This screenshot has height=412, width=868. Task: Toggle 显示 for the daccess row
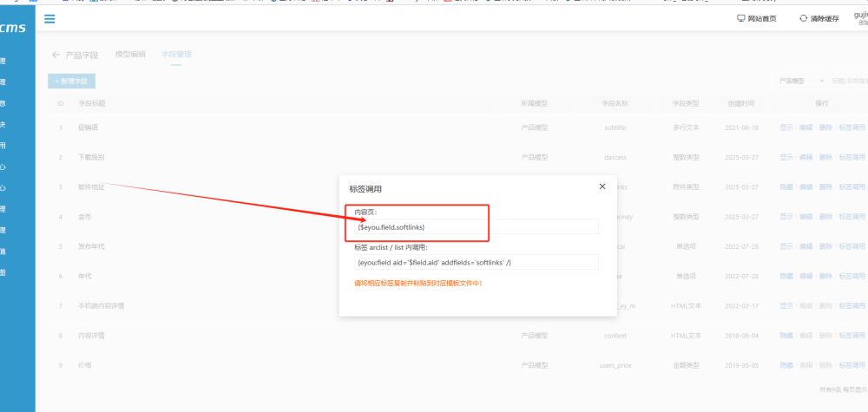786,157
